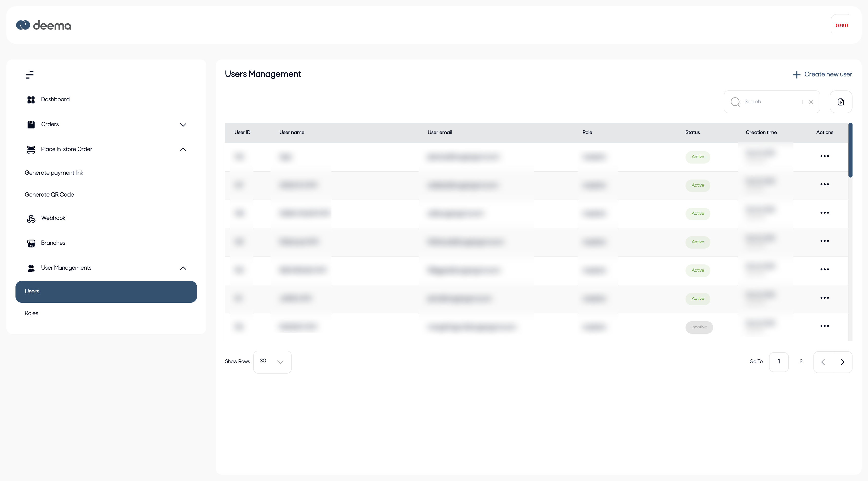The image size is (868, 481).
Task: Expand the Orders menu chevron
Action: click(183, 125)
